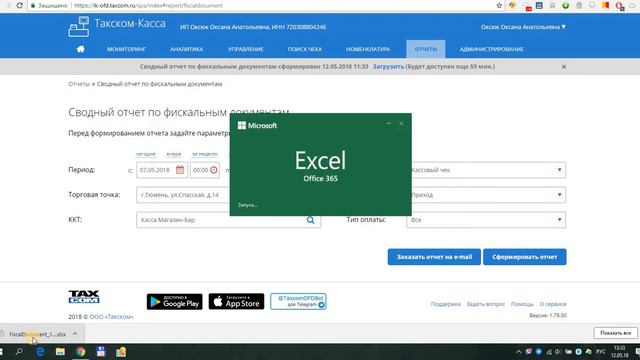Expand the Тип оплаты dropdown showing Все
This screenshot has height=360, width=640.
pos(486,220)
